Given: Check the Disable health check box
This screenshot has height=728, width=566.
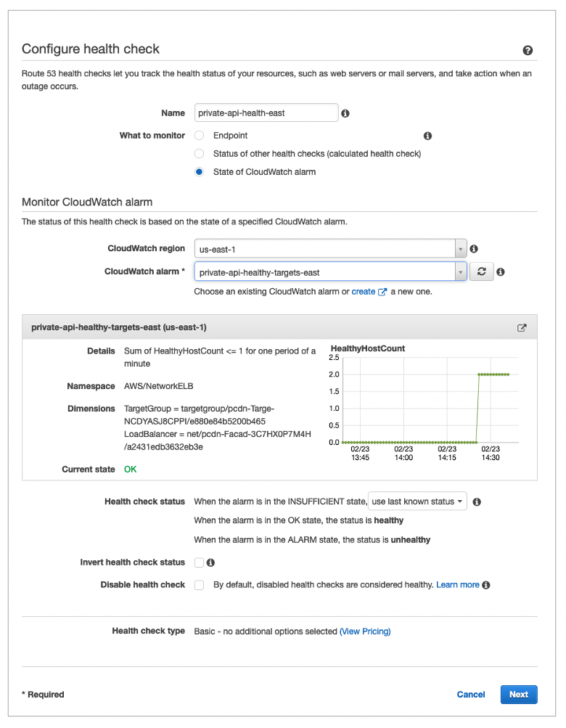Looking at the screenshot, I should (x=199, y=585).
